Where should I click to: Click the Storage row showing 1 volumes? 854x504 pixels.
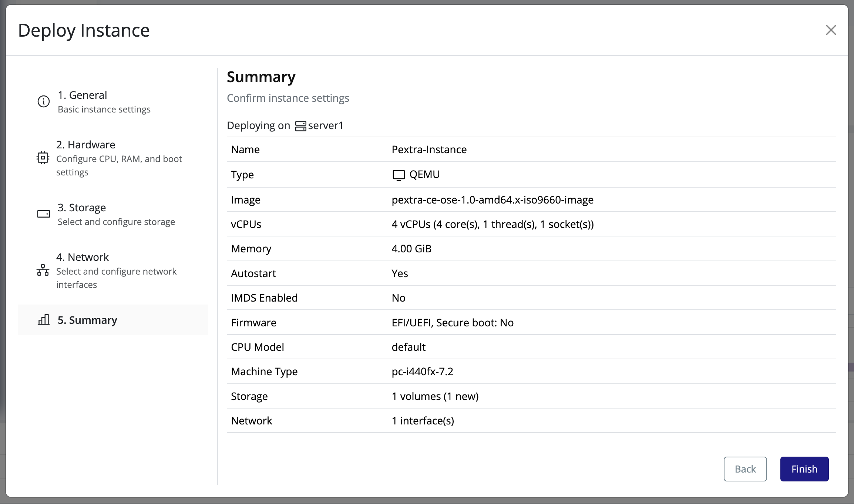(x=435, y=396)
